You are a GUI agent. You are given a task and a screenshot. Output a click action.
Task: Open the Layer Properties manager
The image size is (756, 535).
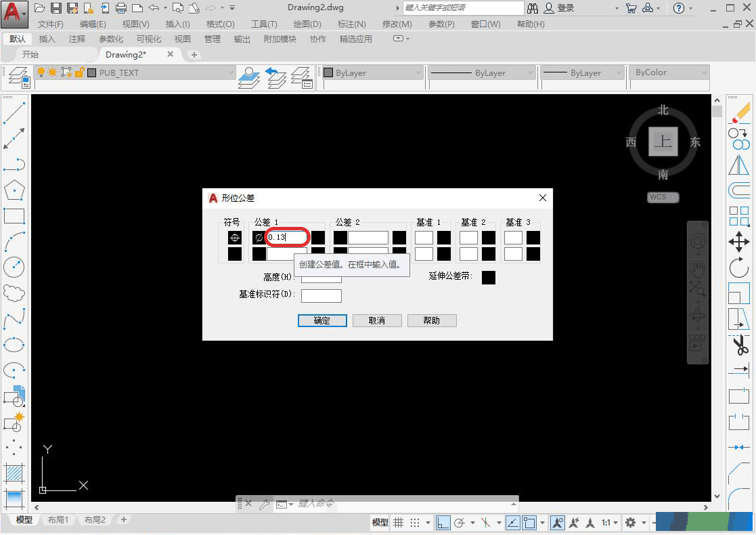(x=19, y=77)
